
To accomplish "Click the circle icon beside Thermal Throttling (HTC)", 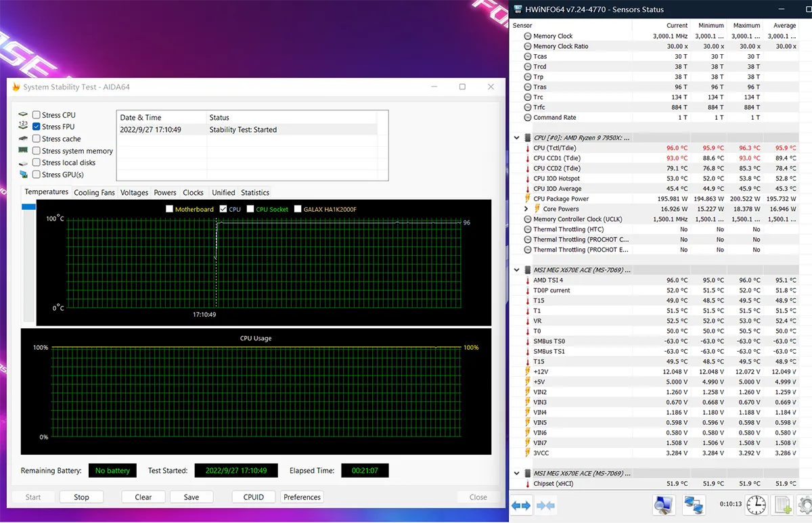I will (528, 229).
